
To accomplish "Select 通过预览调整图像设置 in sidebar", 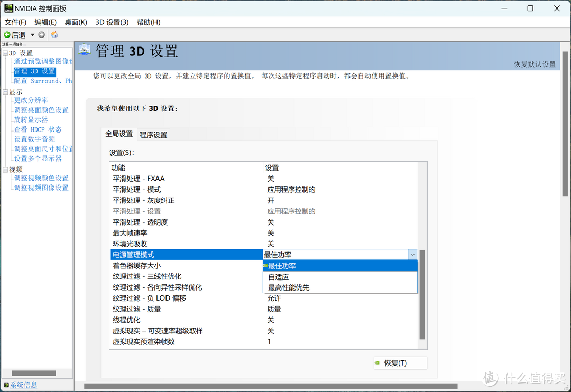I will click(43, 61).
